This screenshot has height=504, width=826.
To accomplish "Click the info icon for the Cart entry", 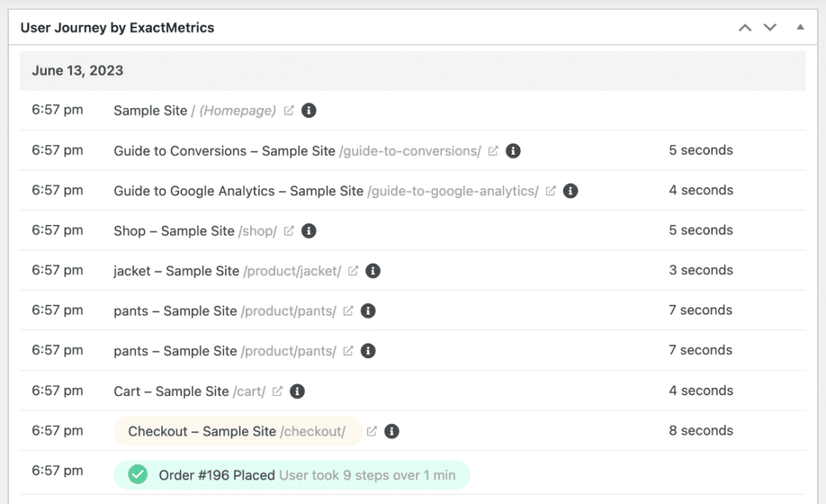I will pos(297,390).
